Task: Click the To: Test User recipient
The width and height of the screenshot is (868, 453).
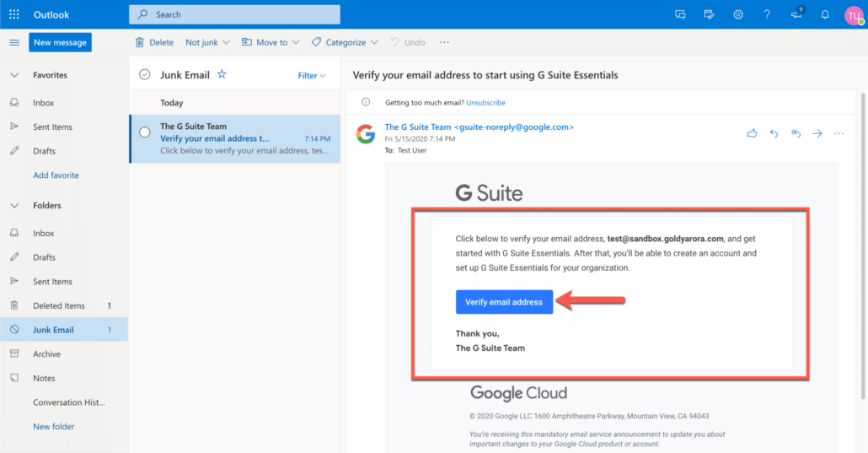Action: point(412,150)
